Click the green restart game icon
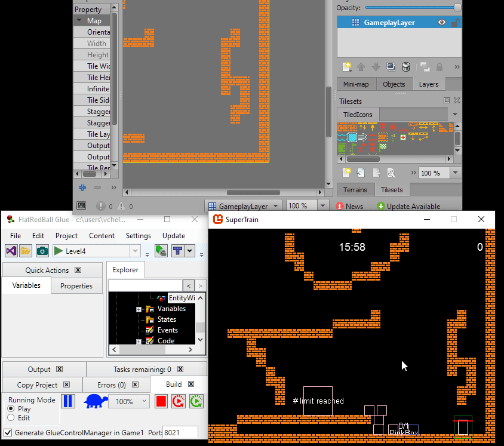This screenshot has height=446, width=504. 196,401
